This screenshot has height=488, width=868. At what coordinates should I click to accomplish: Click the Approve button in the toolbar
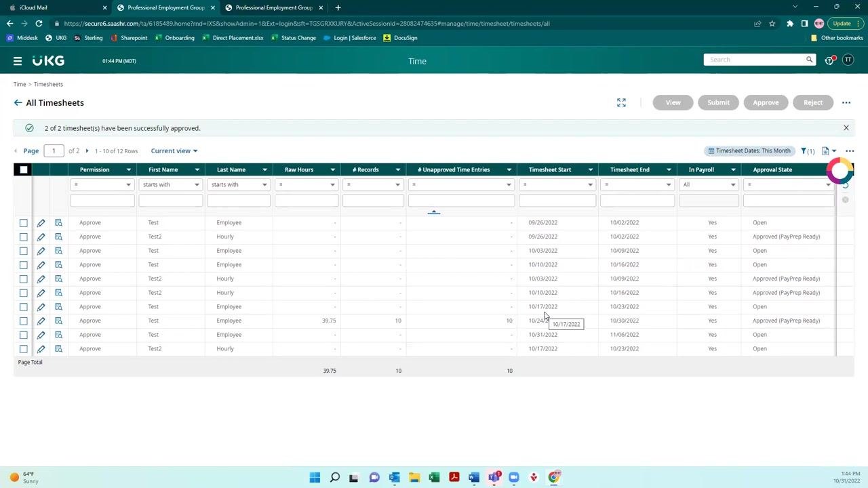pyautogui.click(x=766, y=102)
